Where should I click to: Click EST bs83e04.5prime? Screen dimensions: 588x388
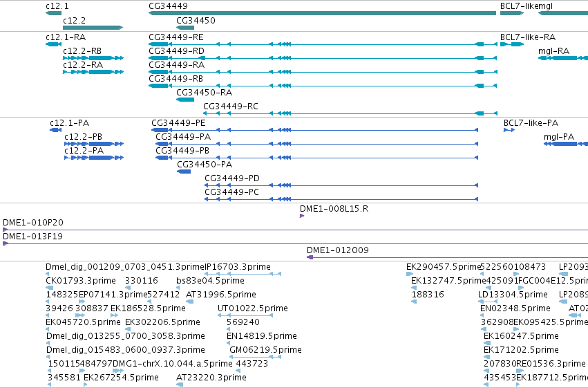coord(210,281)
